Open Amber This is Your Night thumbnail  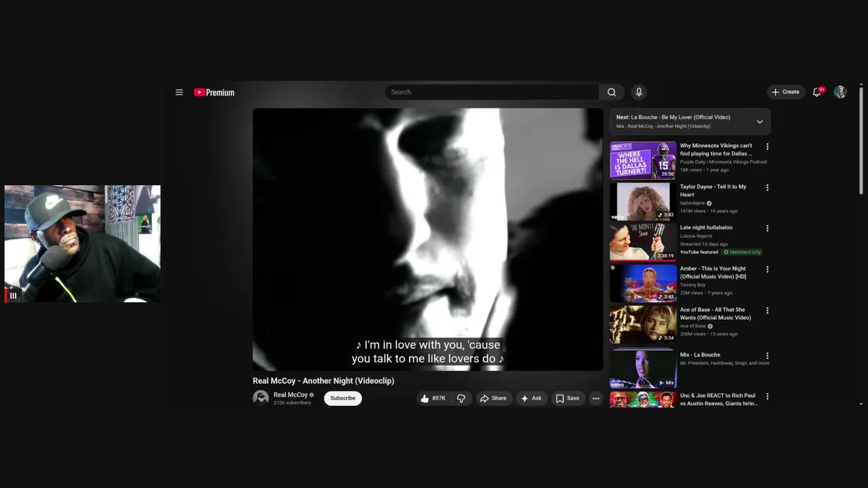click(643, 283)
